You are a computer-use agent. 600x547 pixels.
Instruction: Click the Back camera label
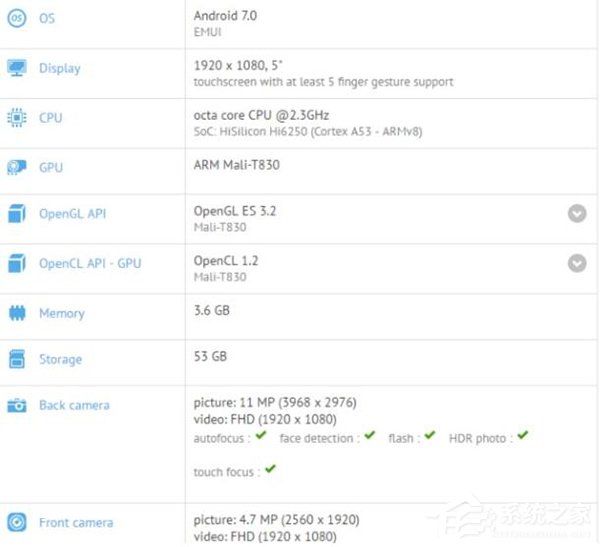point(74,405)
